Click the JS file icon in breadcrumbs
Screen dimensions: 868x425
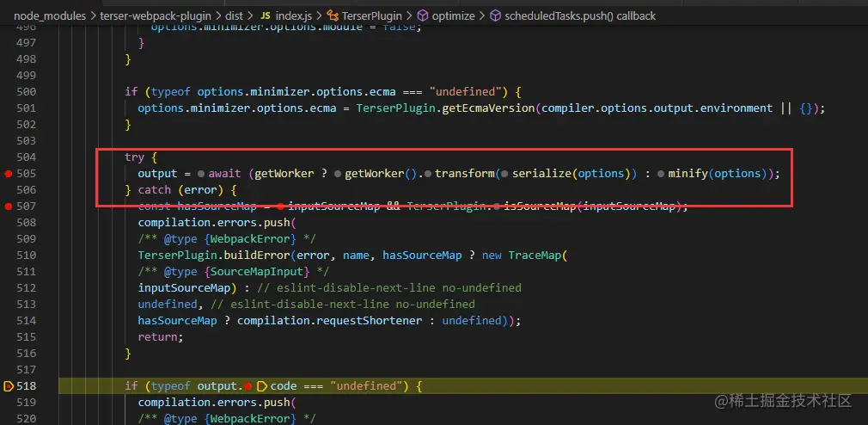[266, 16]
